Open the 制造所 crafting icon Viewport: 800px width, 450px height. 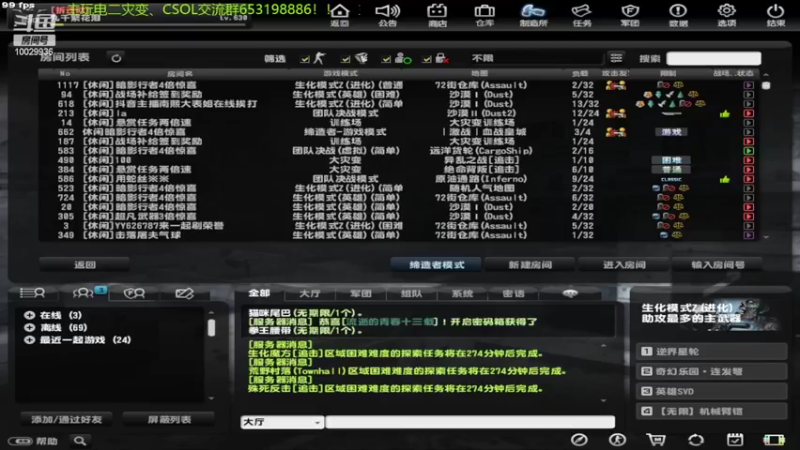533,14
